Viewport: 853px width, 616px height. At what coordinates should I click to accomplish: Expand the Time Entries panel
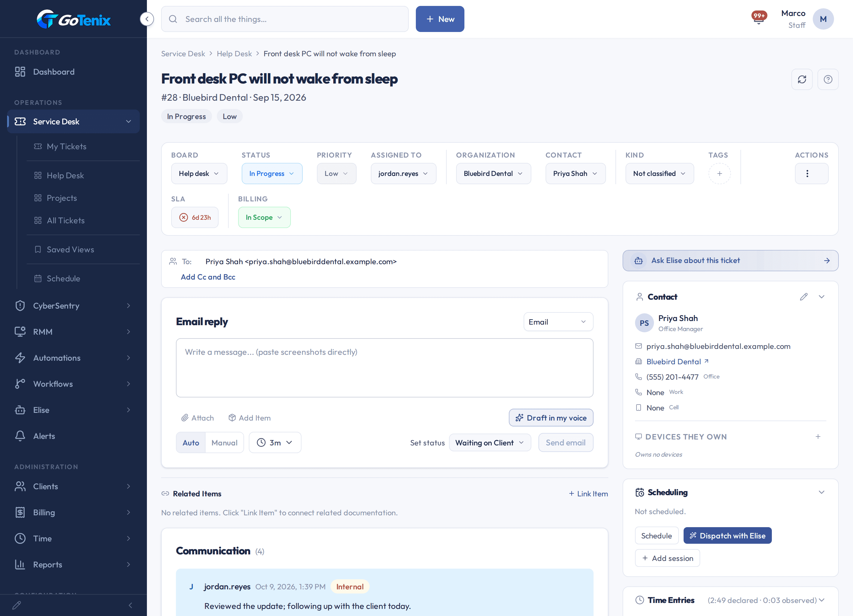(x=821, y=600)
